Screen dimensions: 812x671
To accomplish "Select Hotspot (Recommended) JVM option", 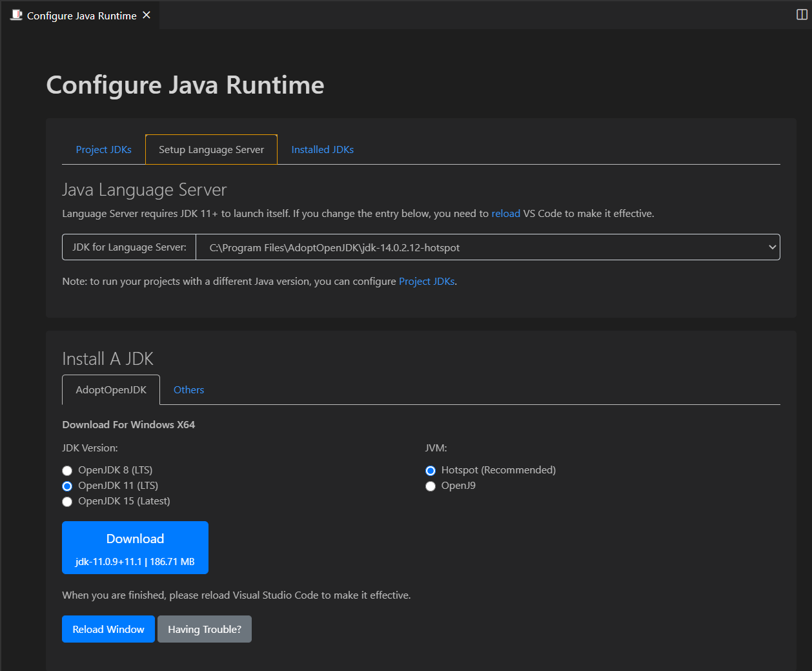I will (431, 470).
